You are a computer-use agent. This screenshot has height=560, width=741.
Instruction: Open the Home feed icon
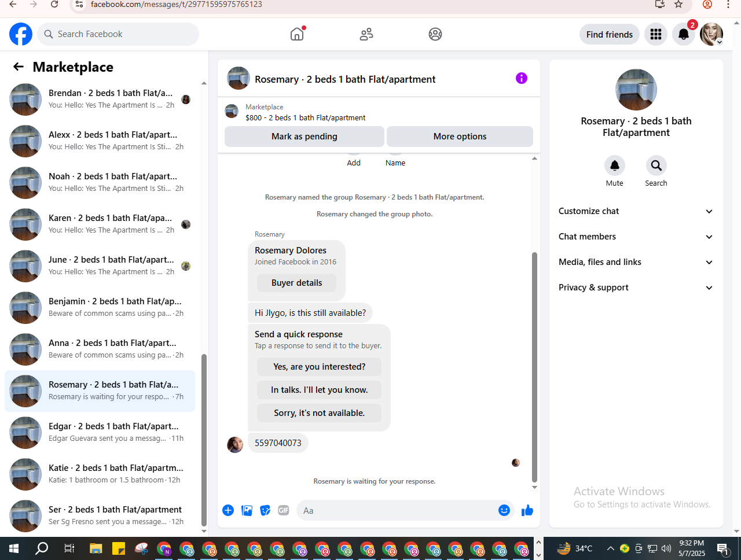(x=297, y=34)
